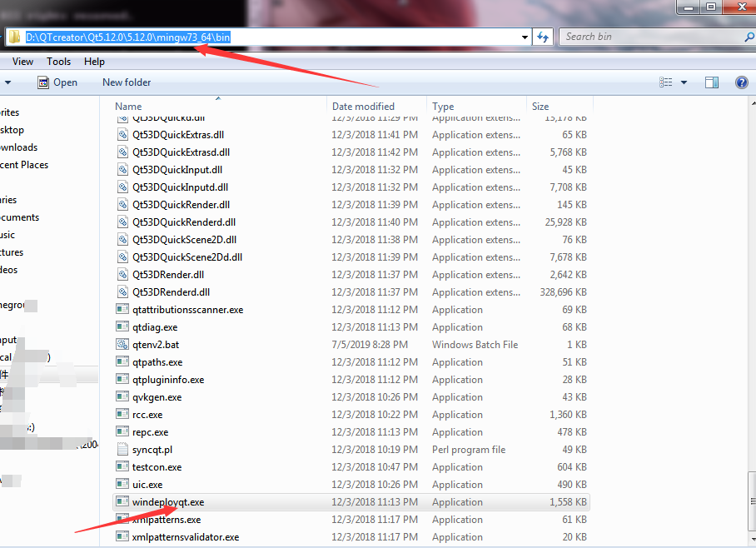Screen dimensions: 756x548
Task: Select Qt53DQuickRenderd.dll file icon
Action: click(123, 222)
